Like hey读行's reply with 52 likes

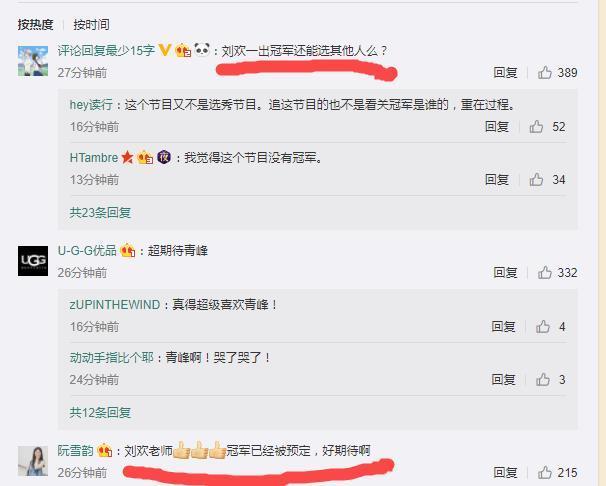click(x=536, y=126)
